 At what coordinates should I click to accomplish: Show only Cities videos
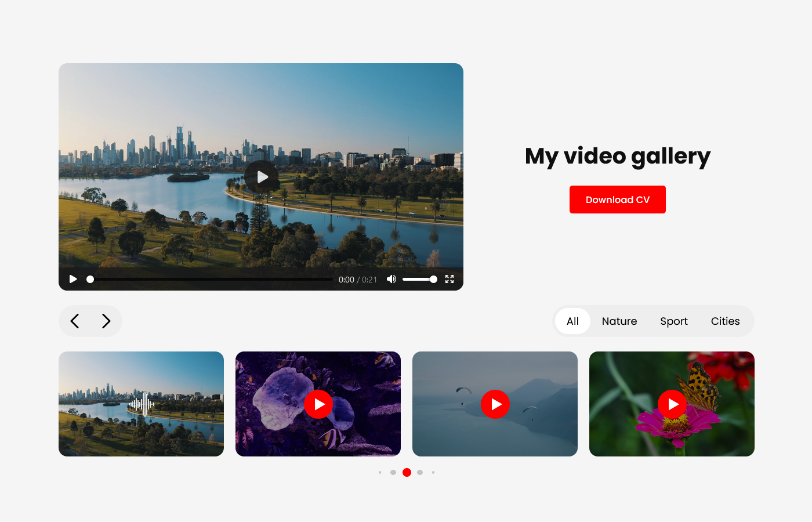tap(725, 321)
